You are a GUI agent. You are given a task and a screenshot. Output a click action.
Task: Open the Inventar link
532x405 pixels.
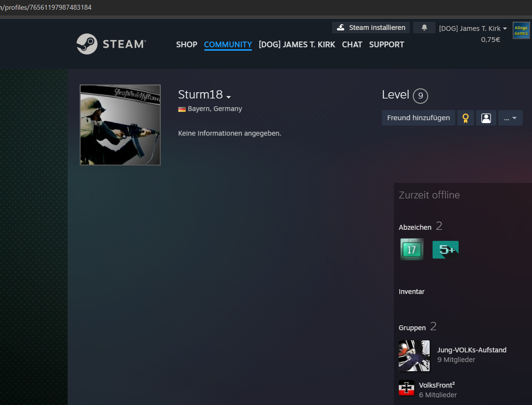click(411, 292)
